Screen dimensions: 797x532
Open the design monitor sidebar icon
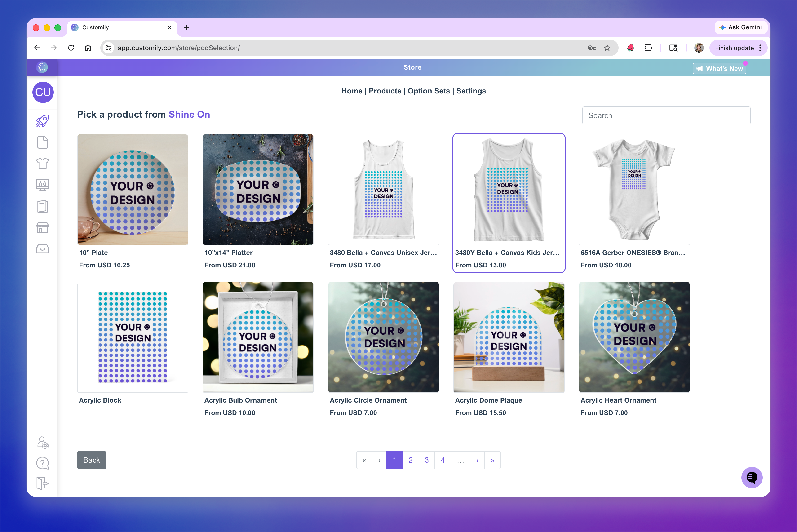click(x=43, y=185)
